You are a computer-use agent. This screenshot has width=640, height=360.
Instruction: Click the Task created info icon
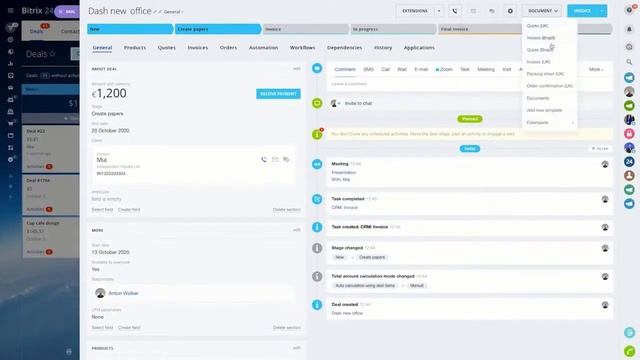click(x=317, y=227)
